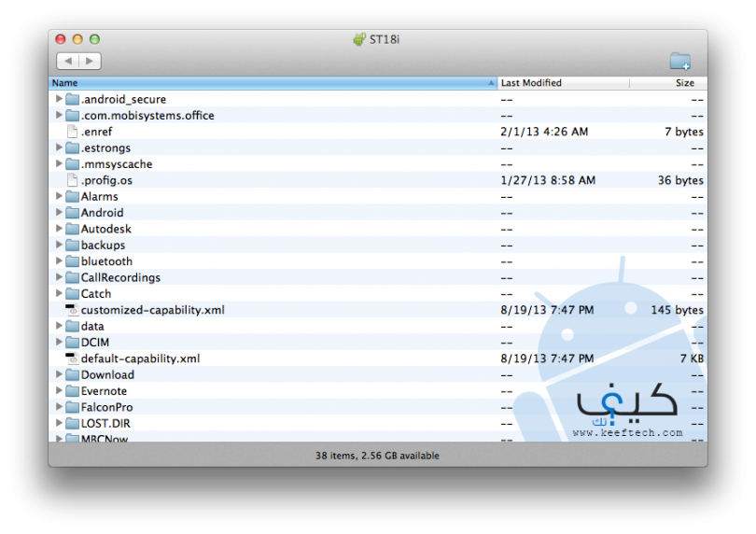Click the customized-capability.xml file icon

pyautogui.click(x=72, y=310)
